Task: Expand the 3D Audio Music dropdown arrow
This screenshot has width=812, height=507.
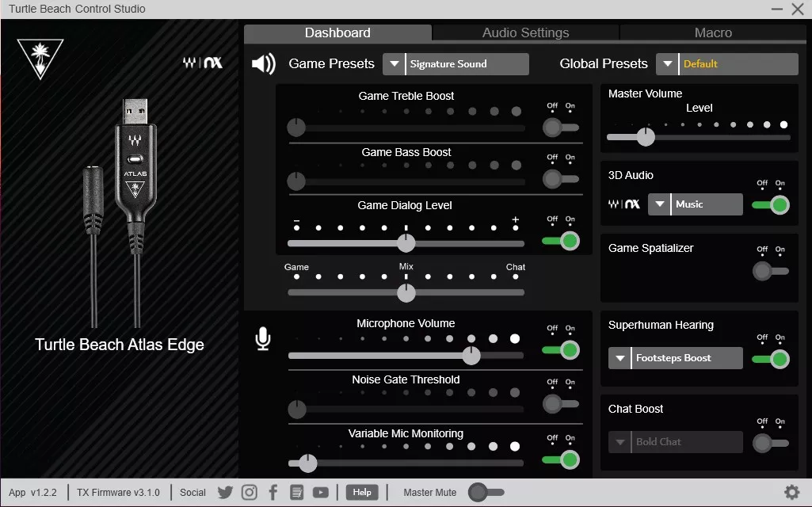Action: point(659,204)
